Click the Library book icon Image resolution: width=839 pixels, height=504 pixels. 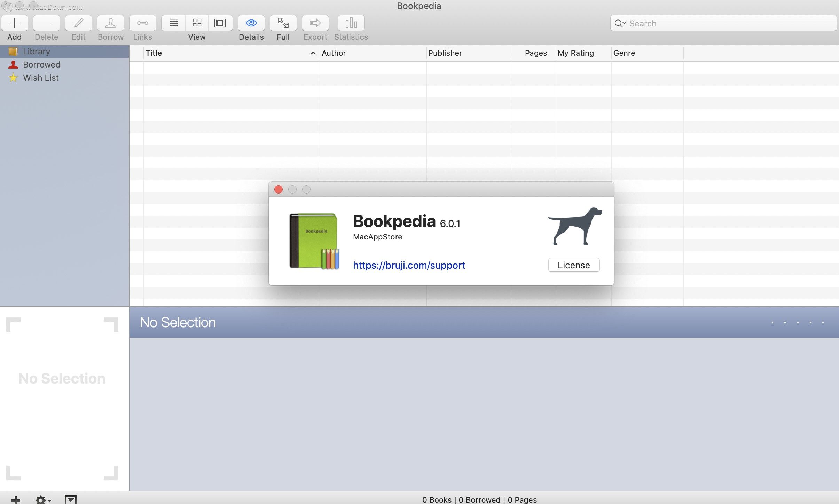coord(13,52)
